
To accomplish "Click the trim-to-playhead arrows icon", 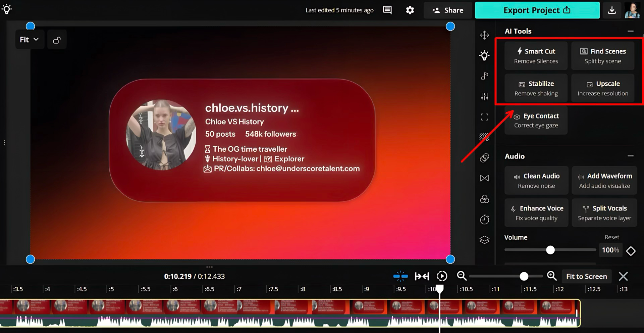I will click(x=422, y=276).
